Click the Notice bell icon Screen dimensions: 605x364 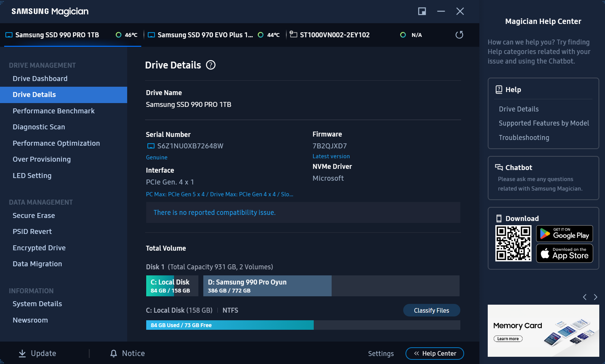pos(113,354)
